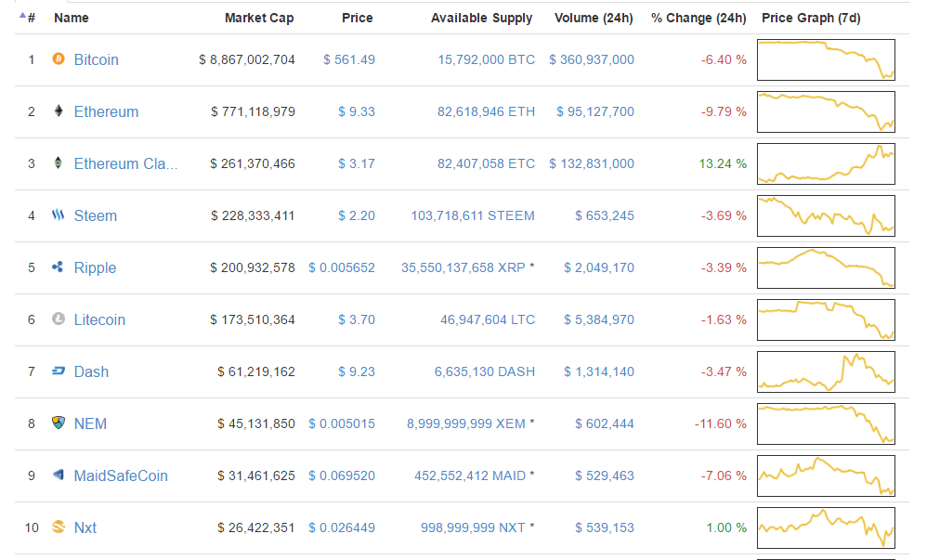This screenshot has height=560, width=940.
Task: Click the Ethereum diamond logo icon
Action: [x=59, y=111]
